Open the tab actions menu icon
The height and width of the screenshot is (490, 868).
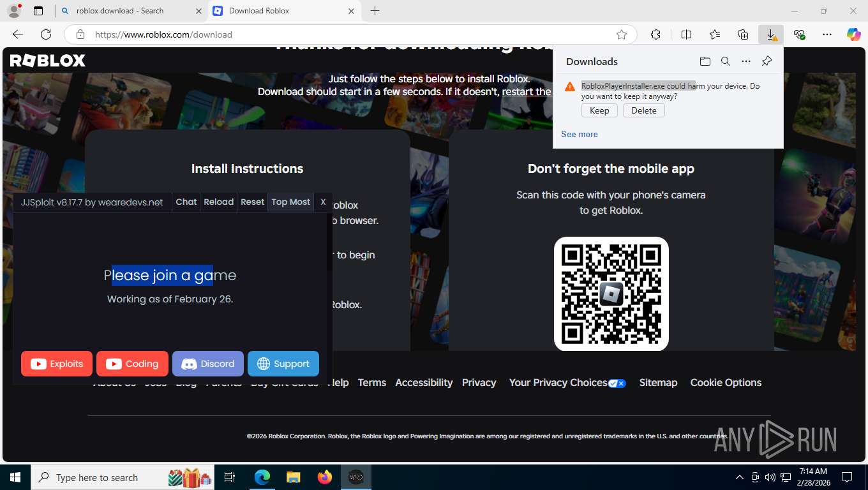click(x=38, y=11)
